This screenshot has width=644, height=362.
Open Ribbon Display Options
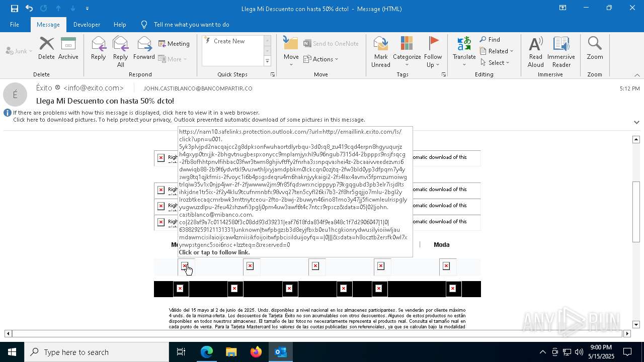[563, 8]
